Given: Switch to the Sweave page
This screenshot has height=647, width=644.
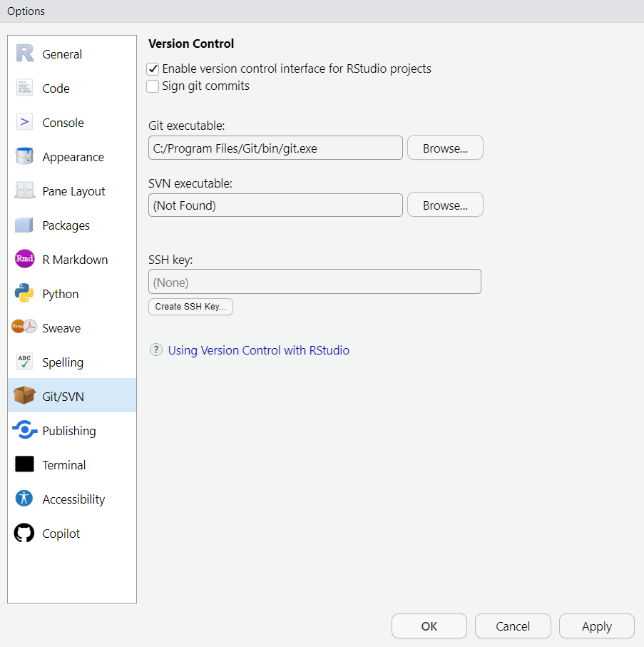Looking at the screenshot, I should tap(72, 328).
